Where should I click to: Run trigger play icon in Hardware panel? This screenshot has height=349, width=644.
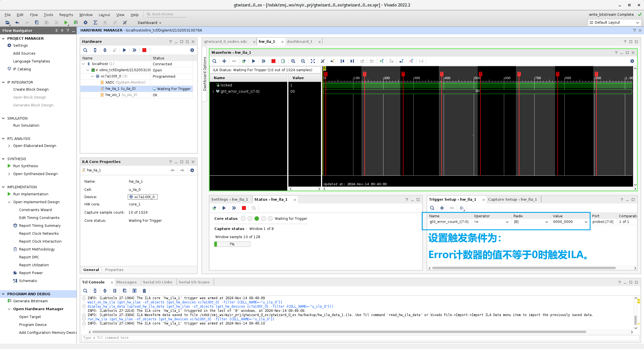coord(124,50)
